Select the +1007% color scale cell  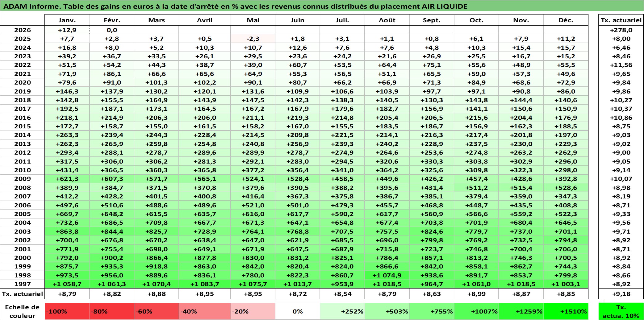point(477,311)
